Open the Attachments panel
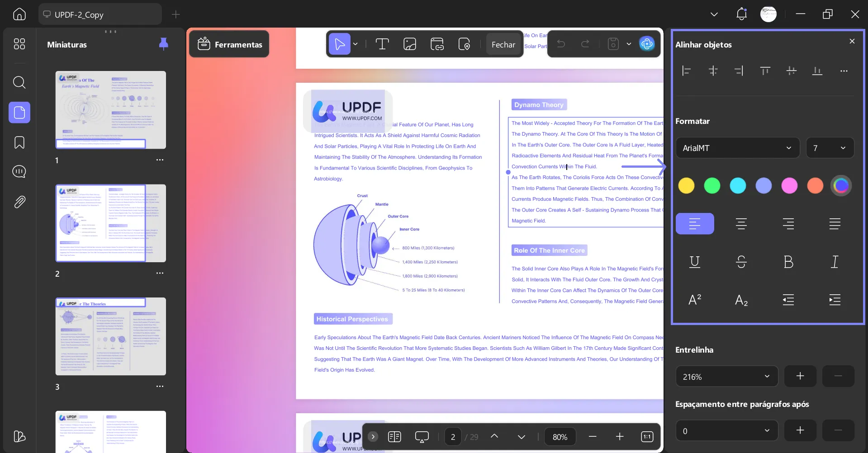Image resolution: width=868 pixels, height=453 pixels. 19,202
